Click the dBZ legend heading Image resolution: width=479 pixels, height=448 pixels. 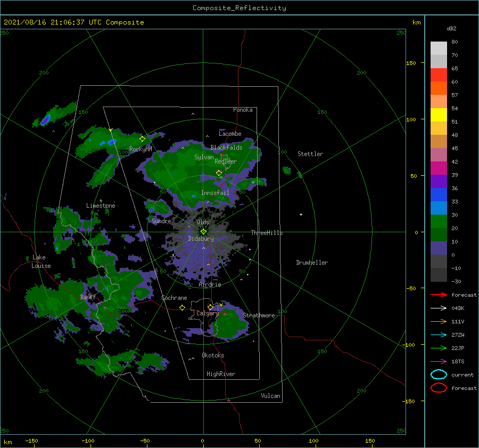(451, 28)
